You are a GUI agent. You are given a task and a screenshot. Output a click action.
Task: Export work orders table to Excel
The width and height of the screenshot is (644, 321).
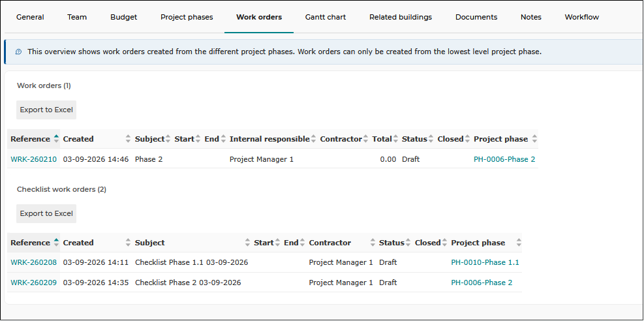[x=46, y=110]
